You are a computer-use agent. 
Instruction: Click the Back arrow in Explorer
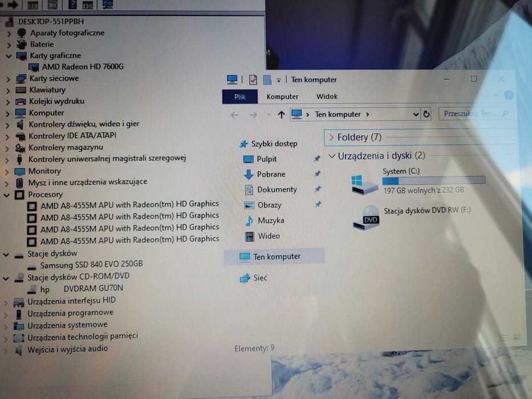pyautogui.click(x=234, y=115)
